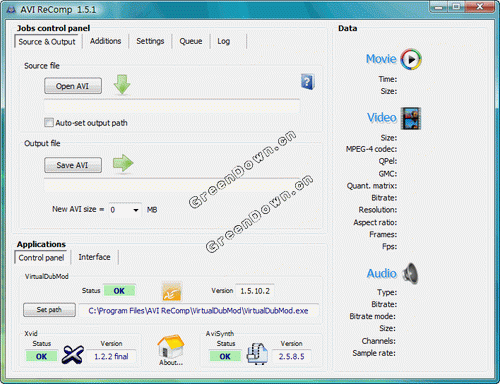500x384 pixels.
Task: Click the blue help question mark icon
Action: tap(308, 82)
